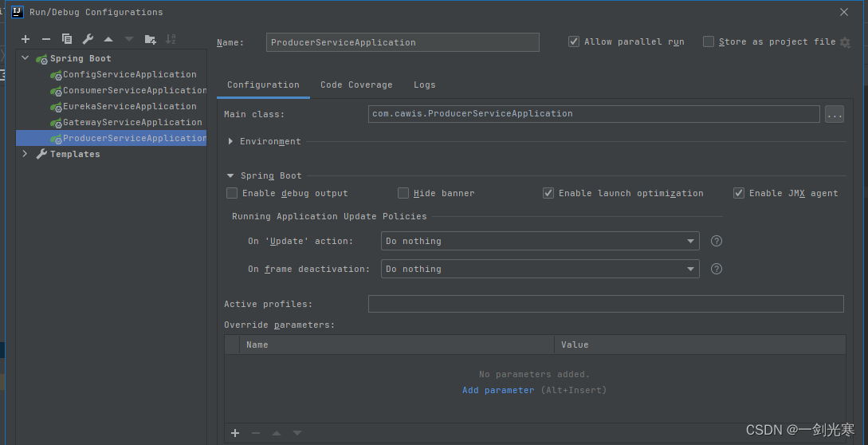Expand Templates tree node

[x=25, y=154]
